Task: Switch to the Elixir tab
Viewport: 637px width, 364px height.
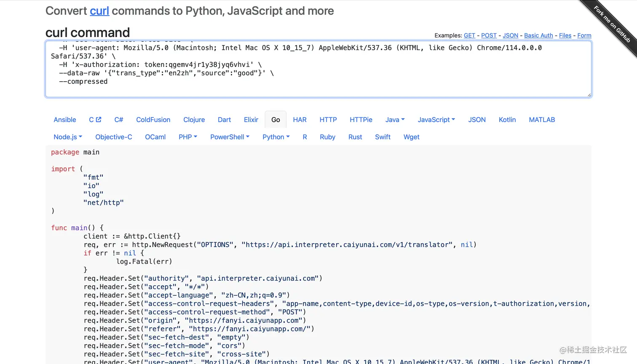Action: coord(251,120)
